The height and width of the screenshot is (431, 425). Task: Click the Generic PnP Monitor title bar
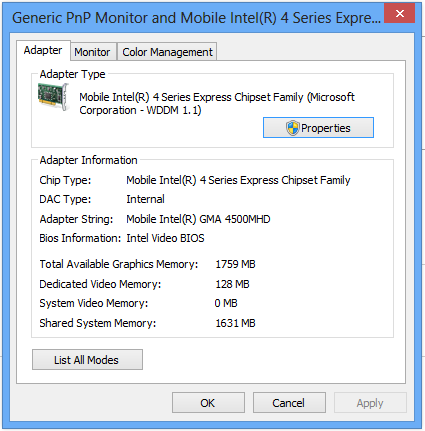(x=196, y=18)
